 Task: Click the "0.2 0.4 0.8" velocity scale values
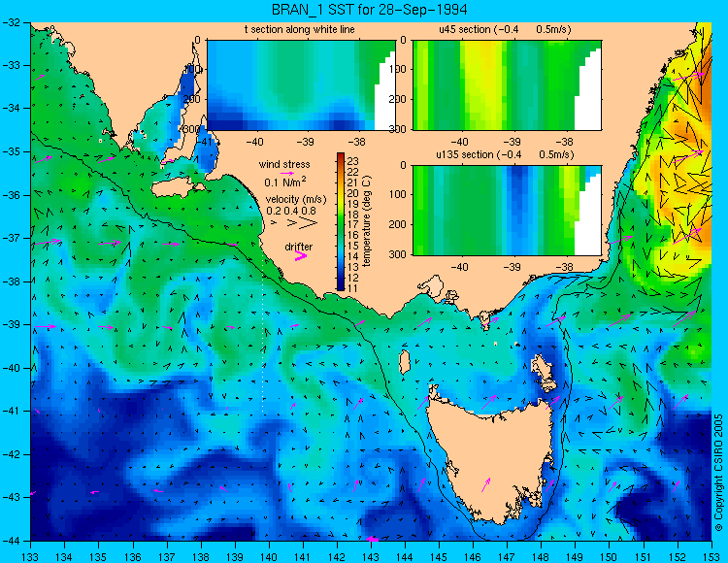pyautogui.click(x=291, y=211)
